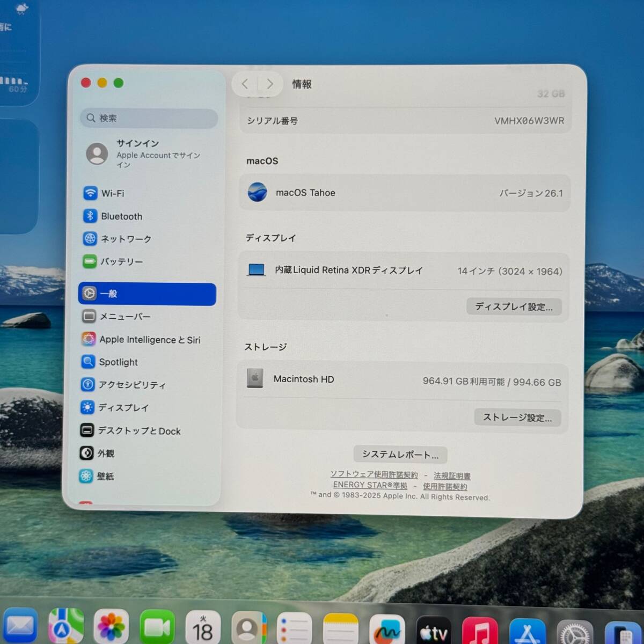Navigate back with the left arrow
The image size is (644, 644).
click(245, 84)
